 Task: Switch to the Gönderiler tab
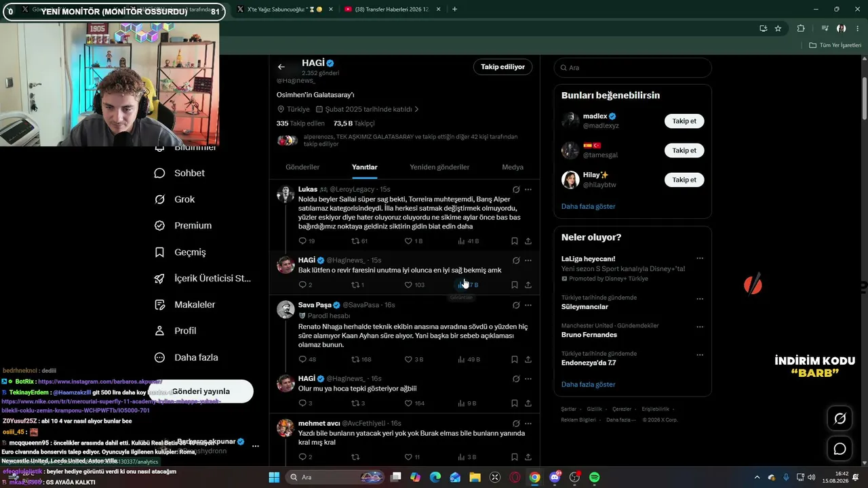(x=302, y=167)
